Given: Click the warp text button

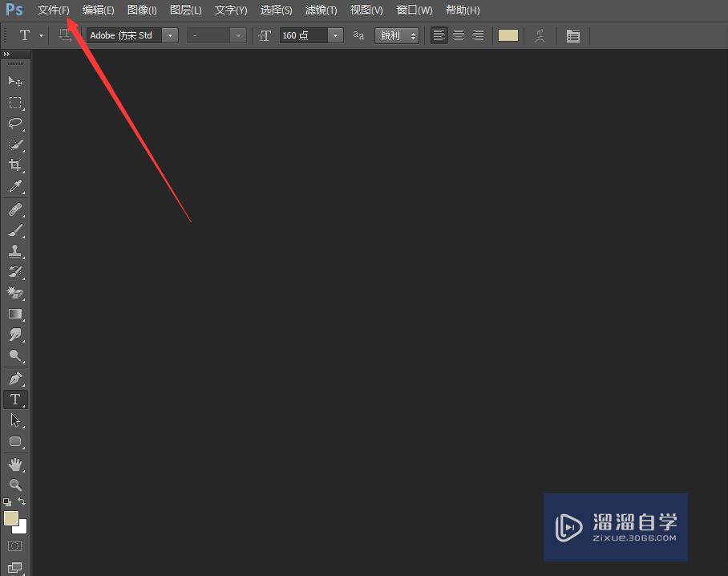Looking at the screenshot, I should coord(540,35).
